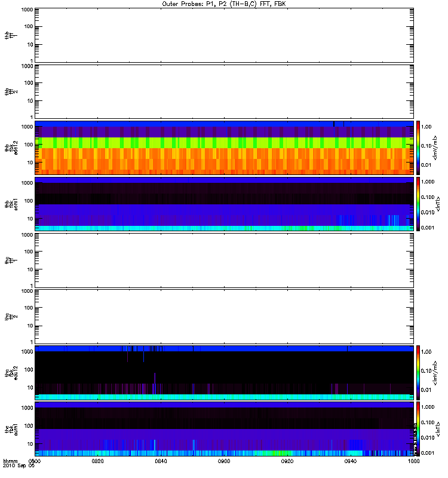The image size is (448, 478).
Task: Click the 'hhmm' axis unit label
Action: [10, 461]
